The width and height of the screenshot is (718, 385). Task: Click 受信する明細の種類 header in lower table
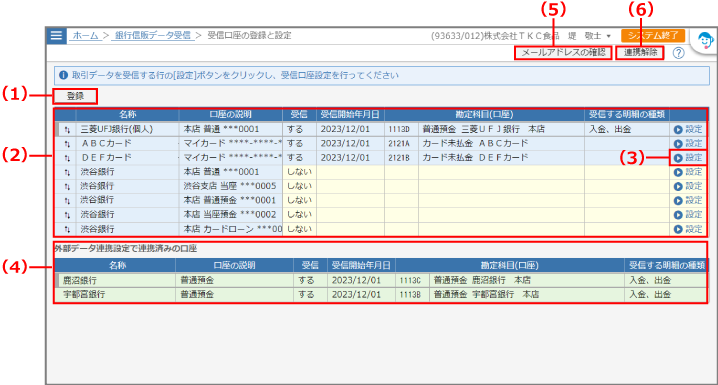[x=666, y=266]
